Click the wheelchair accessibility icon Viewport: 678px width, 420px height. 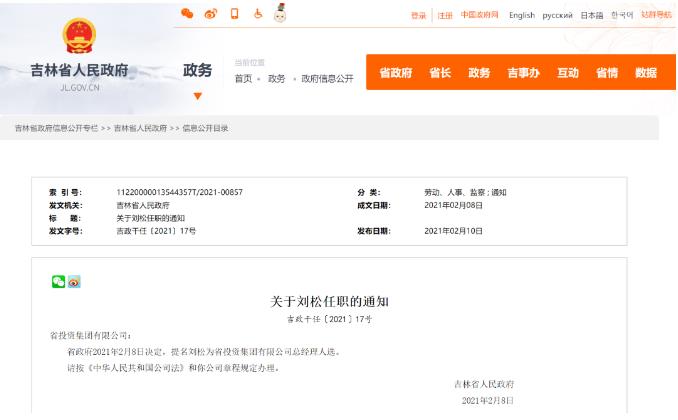[x=257, y=14]
